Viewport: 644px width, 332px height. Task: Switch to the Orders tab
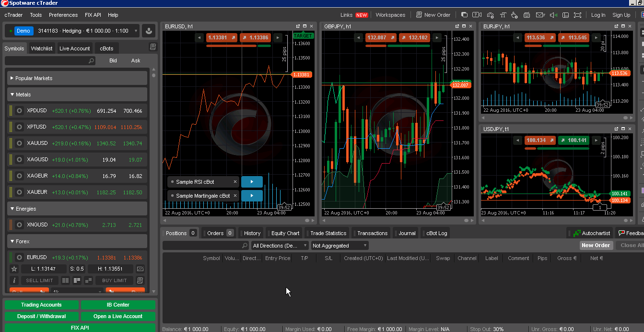point(219,233)
